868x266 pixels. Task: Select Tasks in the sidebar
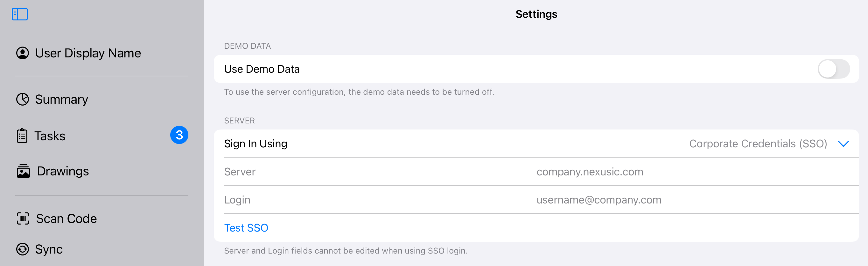click(50, 136)
